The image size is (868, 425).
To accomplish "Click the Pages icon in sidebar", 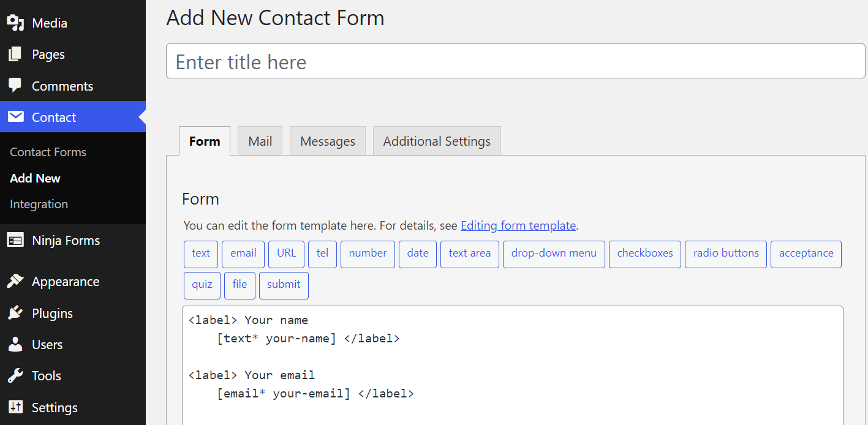I will point(15,55).
